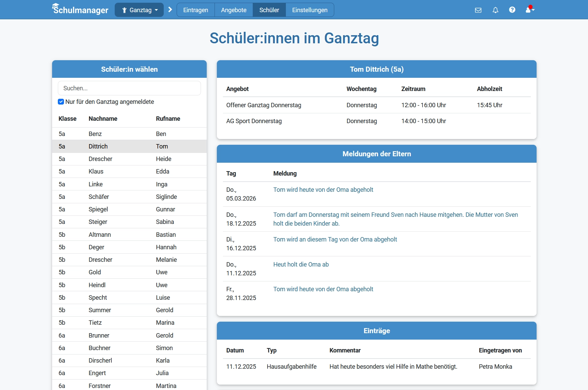
Task: Open the user account menu icon
Action: pyautogui.click(x=530, y=9)
